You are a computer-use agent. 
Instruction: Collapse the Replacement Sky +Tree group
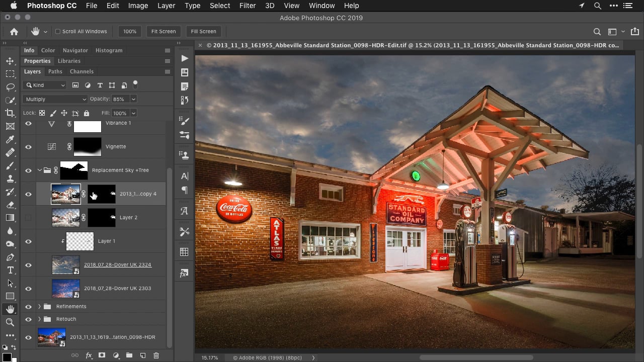tap(40, 170)
